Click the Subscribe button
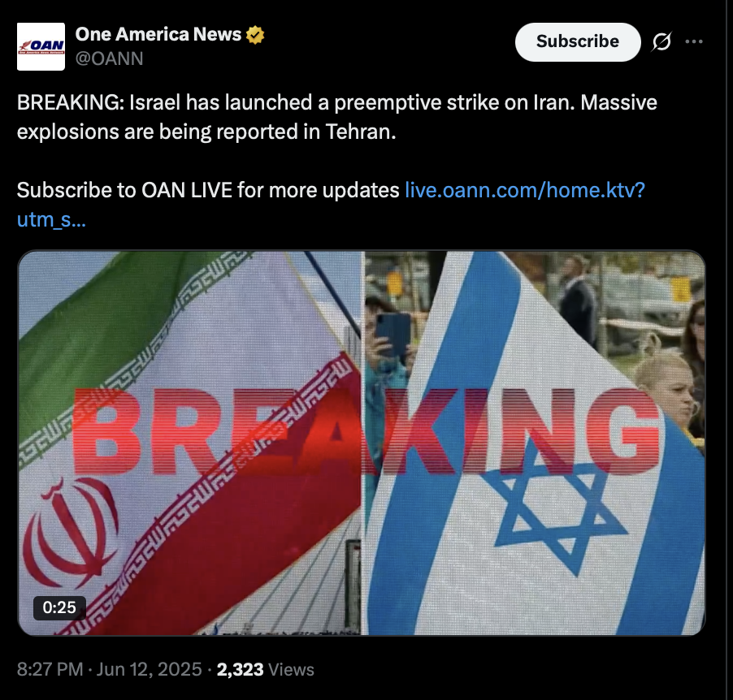733x700 pixels. click(x=578, y=42)
